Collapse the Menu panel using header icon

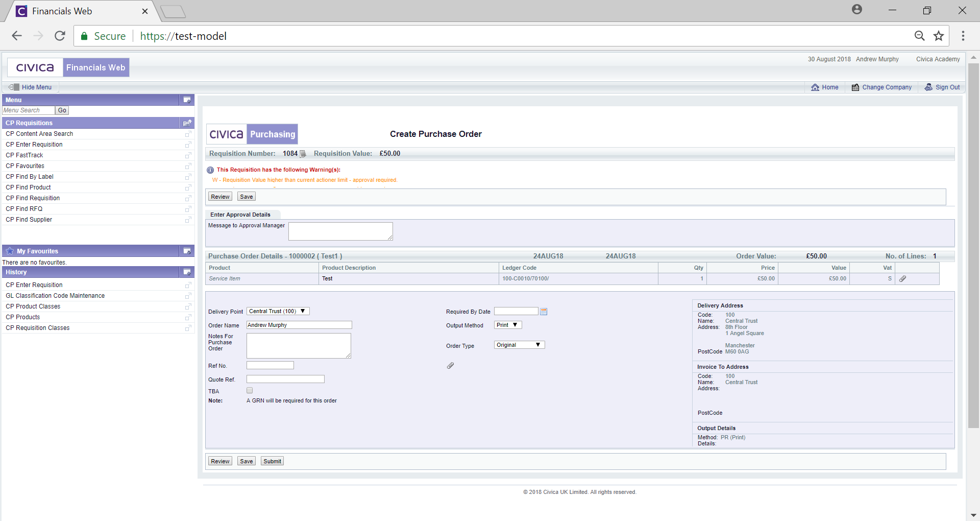coord(187,100)
